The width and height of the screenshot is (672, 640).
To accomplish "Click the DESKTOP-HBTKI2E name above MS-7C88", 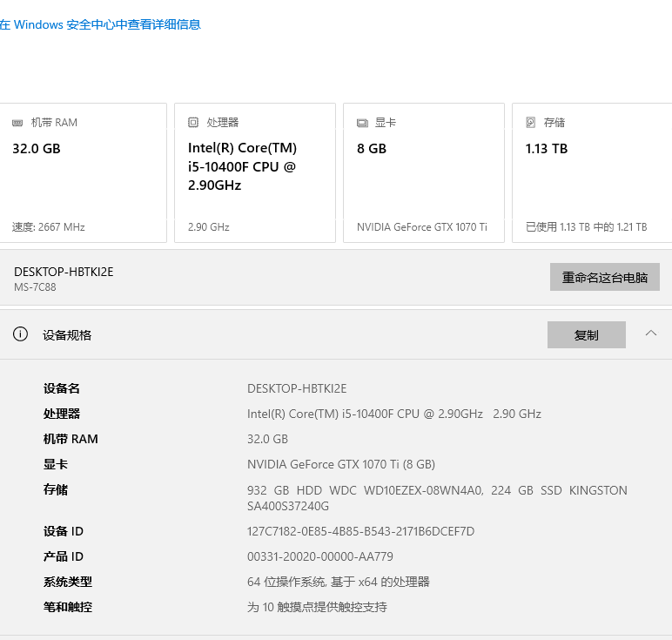I will pos(64,272).
